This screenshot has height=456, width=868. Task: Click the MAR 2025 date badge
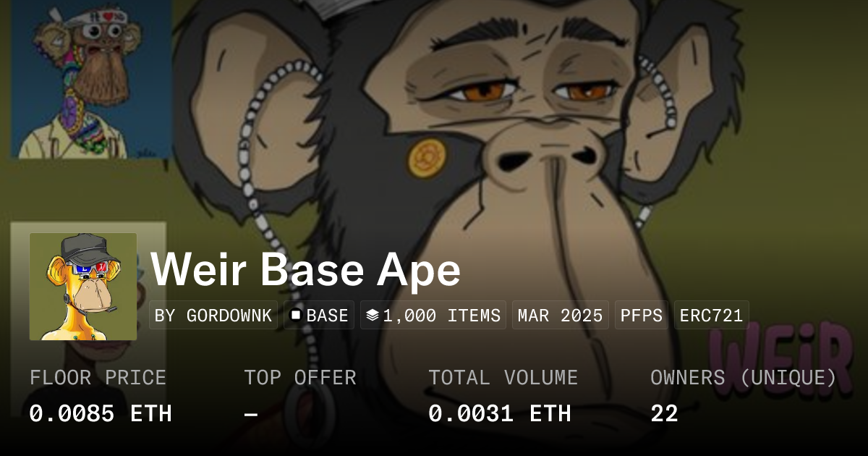tap(561, 316)
